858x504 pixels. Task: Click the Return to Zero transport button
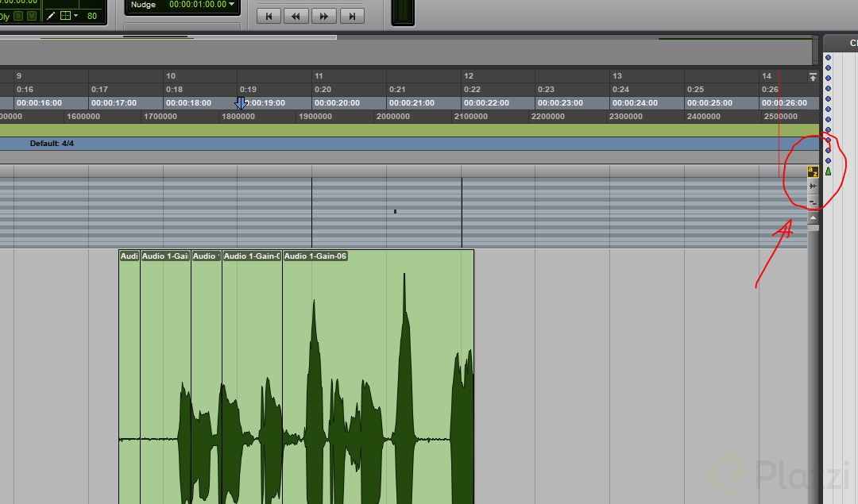pyautogui.click(x=269, y=17)
